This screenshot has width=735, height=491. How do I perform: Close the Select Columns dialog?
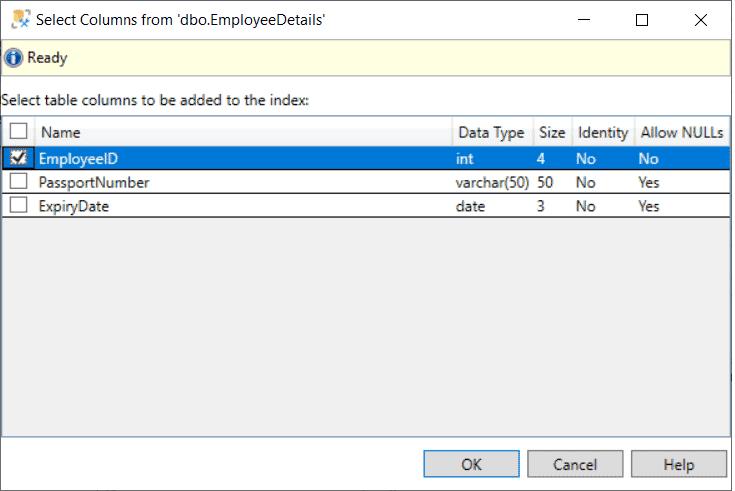[701, 19]
